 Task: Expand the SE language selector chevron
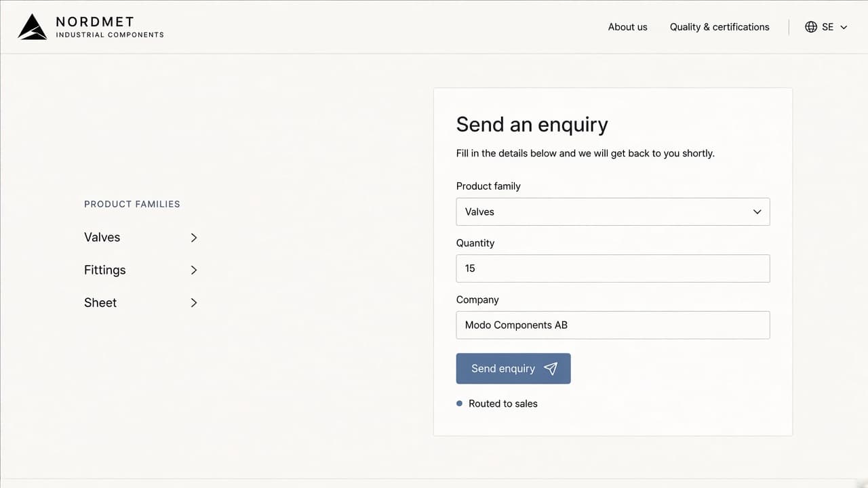coord(844,28)
